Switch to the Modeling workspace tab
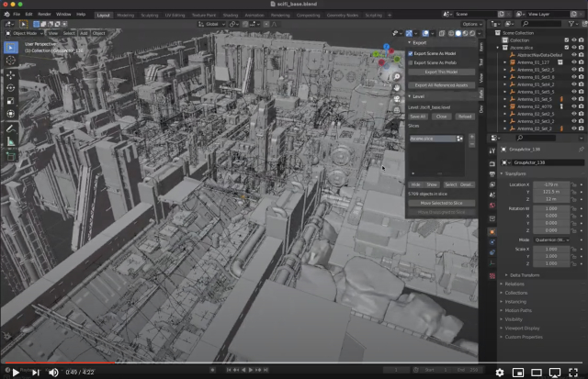 click(125, 15)
